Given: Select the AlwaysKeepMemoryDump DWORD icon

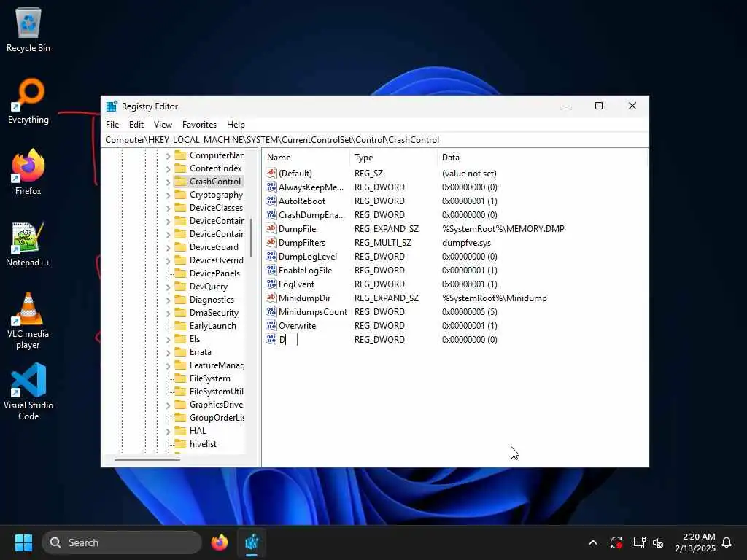Looking at the screenshot, I should [271, 187].
